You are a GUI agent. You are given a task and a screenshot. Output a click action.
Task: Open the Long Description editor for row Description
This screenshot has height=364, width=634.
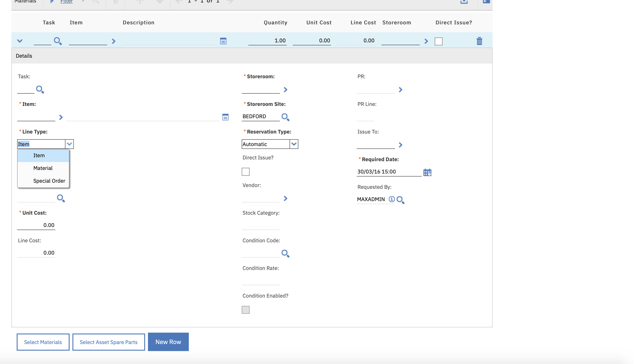click(x=223, y=41)
